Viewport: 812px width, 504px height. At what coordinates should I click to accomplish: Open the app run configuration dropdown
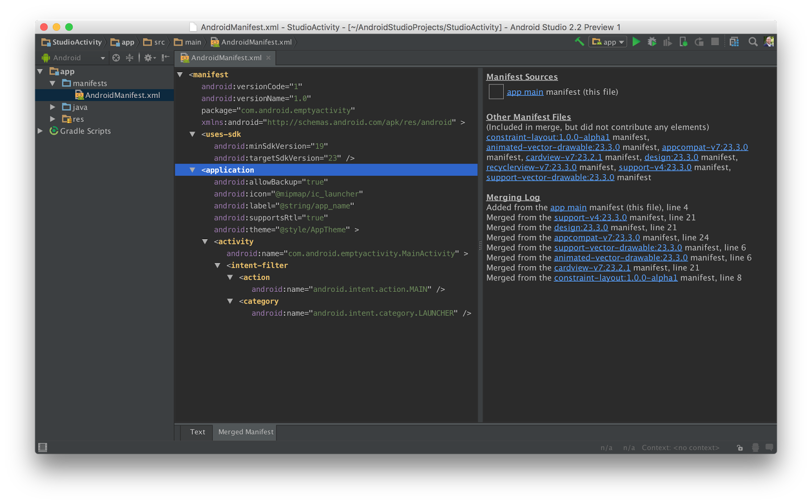pos(607,42)
